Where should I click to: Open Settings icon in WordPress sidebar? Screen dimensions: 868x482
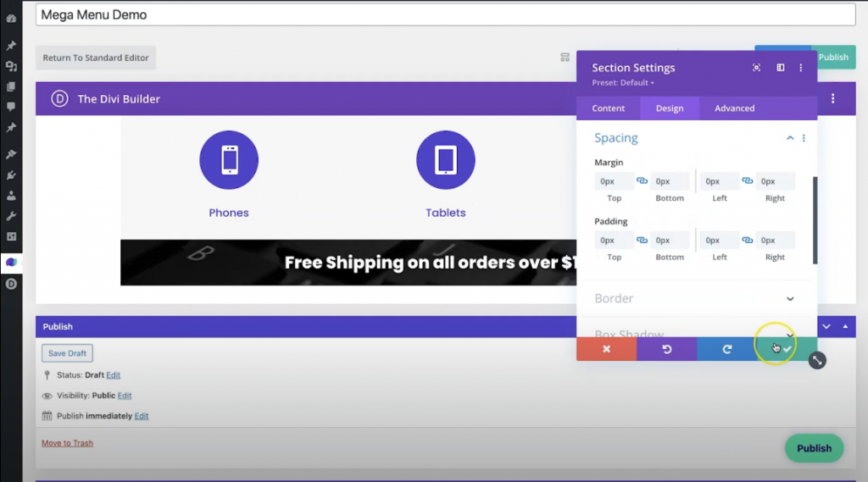[11, 237]
